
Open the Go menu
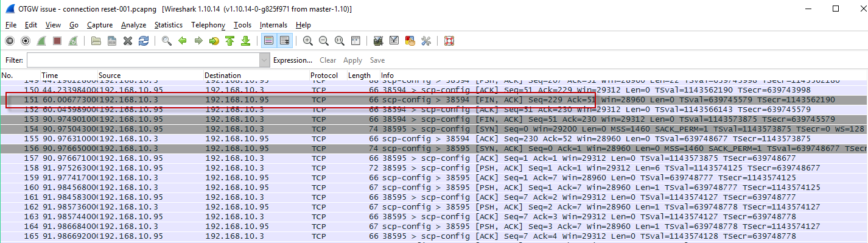coord(74,25)
